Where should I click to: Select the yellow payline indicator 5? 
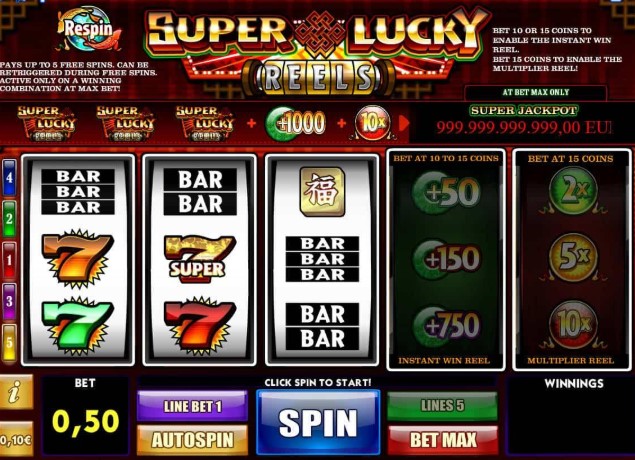click(x=9, y=343)
